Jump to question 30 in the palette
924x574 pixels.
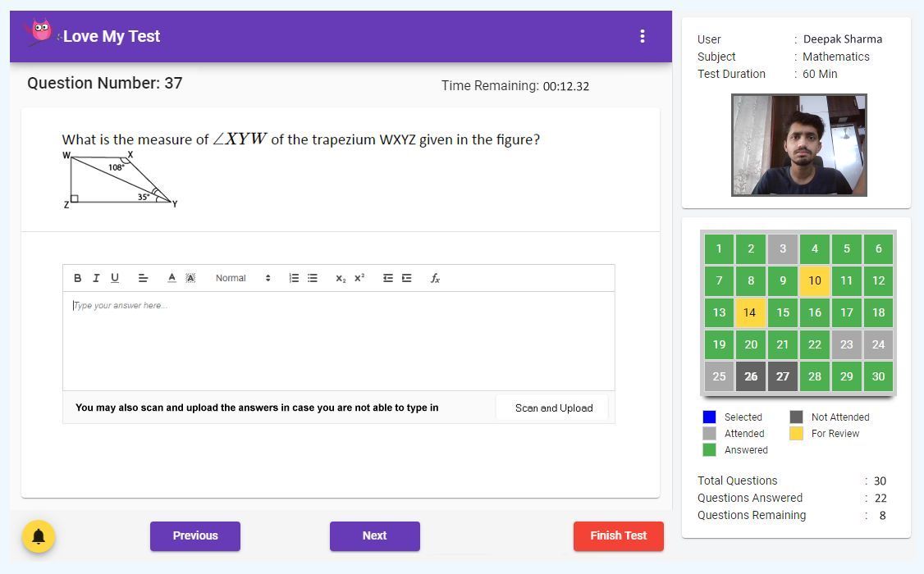click(878, 376)
